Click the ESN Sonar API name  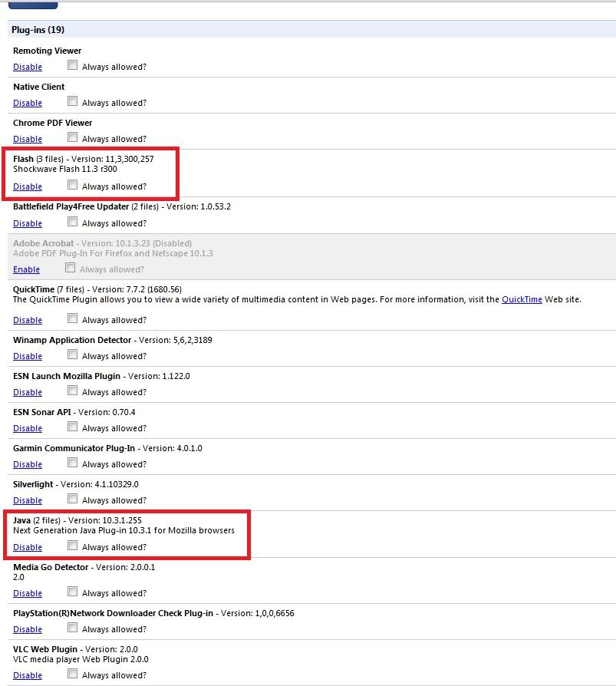click(42, 412)
